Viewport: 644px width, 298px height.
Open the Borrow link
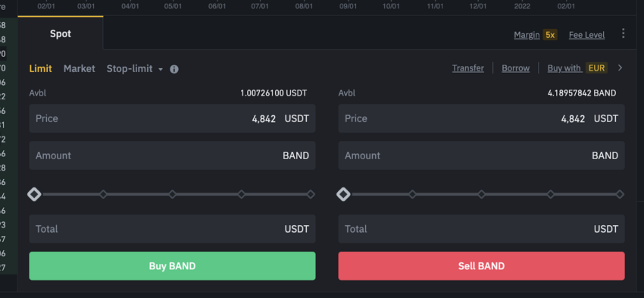point(515,68)
